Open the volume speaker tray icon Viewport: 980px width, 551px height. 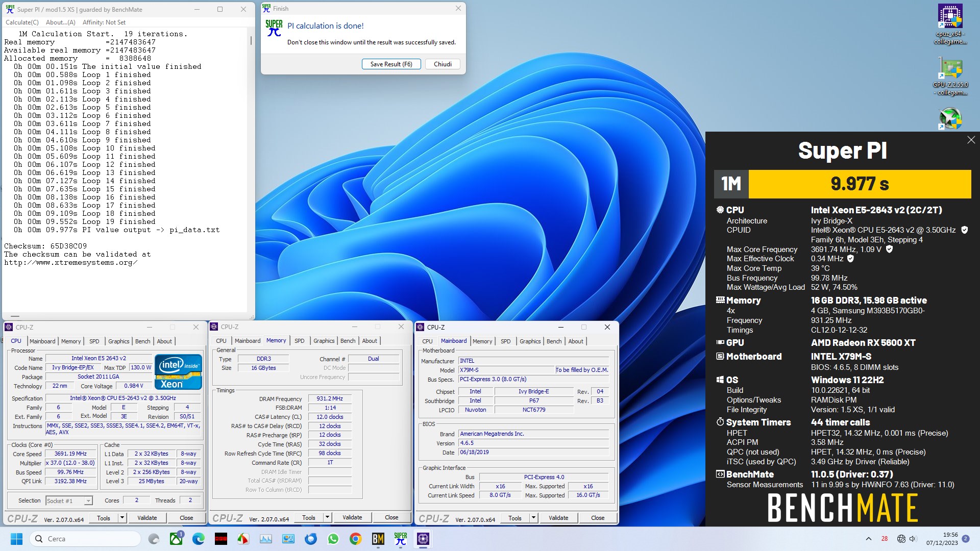click(x=913, y=539)
